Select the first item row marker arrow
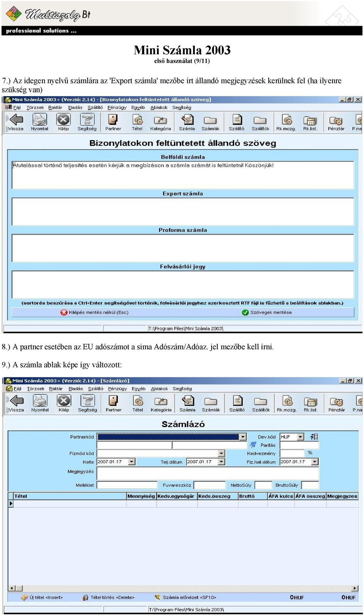The height and width of the screenshot is (615, 364). coord(11,503)
